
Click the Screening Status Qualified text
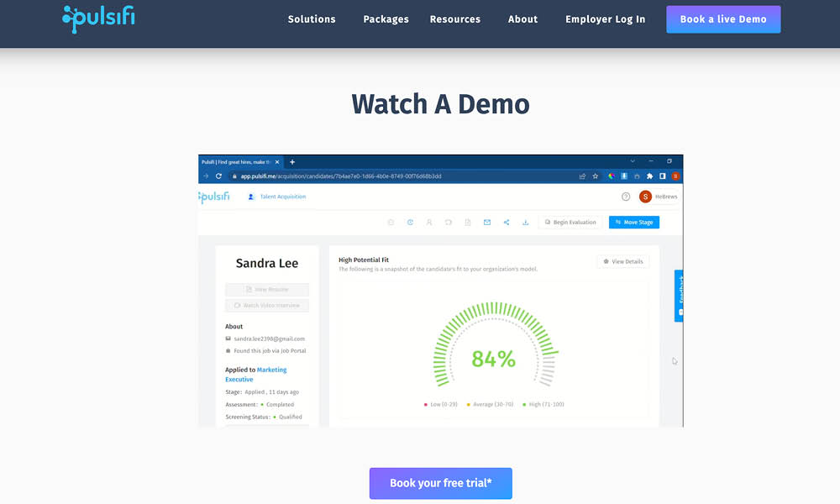264,417
